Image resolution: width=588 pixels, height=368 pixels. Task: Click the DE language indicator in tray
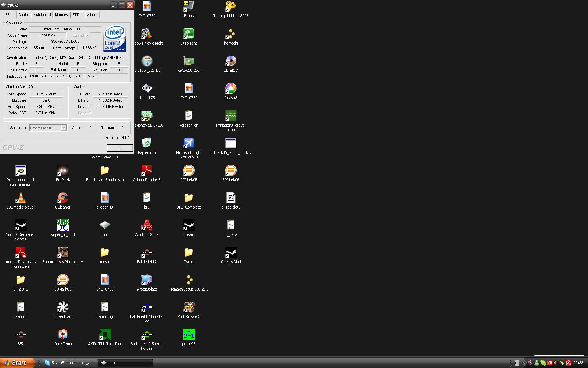click(x=517, y=363)
